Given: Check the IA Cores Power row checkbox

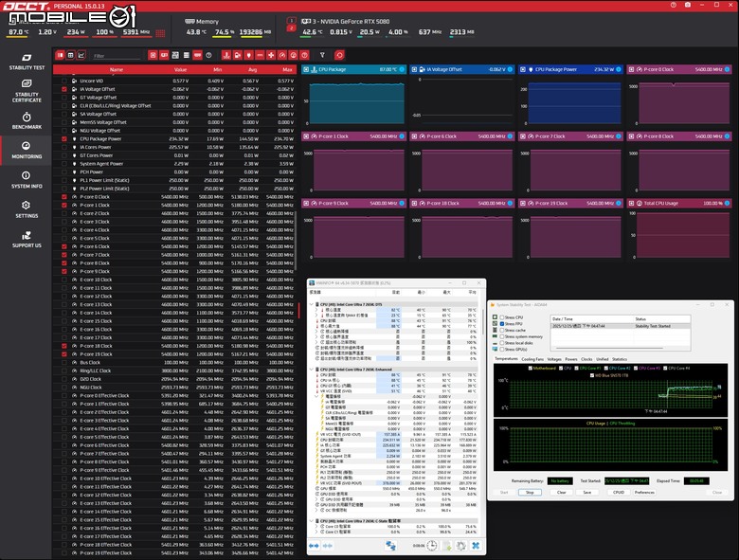Looking at the screenshot, I should (64, 147).
